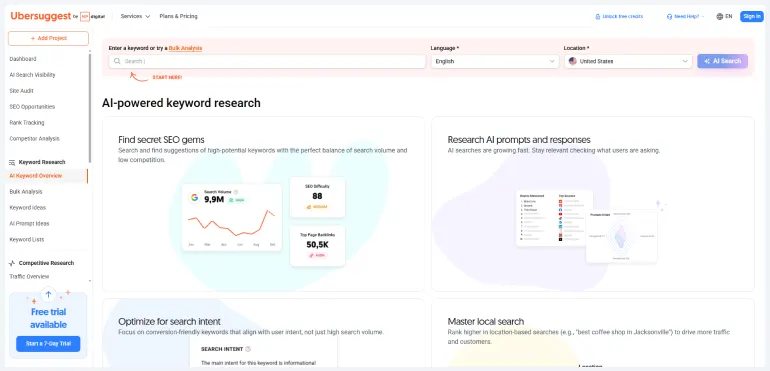Click the magnifier icon in search field
770x371 pixels.
click(x=117, y=61)
